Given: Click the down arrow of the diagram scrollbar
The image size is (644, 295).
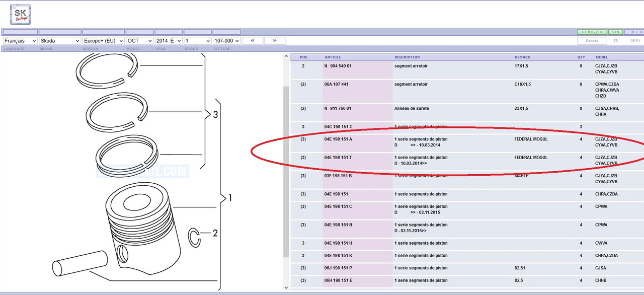Looking at the screenshot, I should pos(286,287).
